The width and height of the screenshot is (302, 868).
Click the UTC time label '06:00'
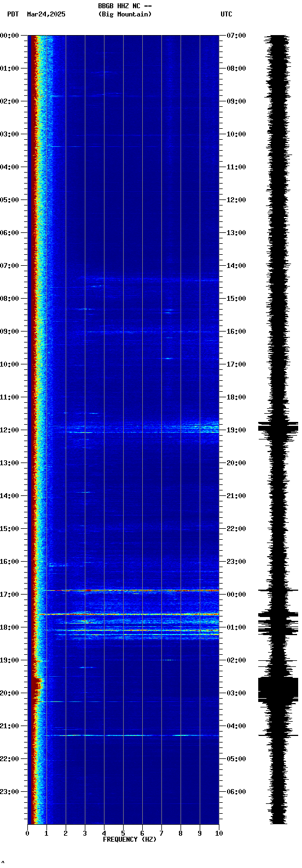point(236,792)
